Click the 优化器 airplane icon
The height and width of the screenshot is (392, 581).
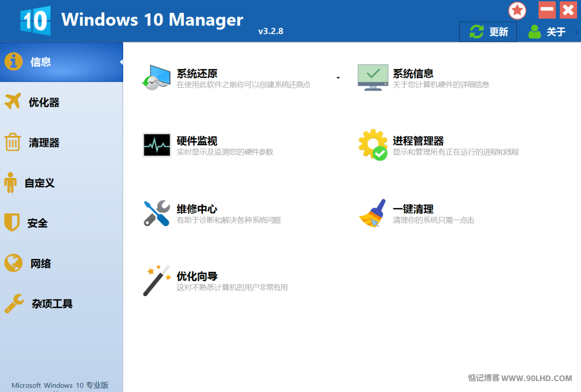point(12,102)
